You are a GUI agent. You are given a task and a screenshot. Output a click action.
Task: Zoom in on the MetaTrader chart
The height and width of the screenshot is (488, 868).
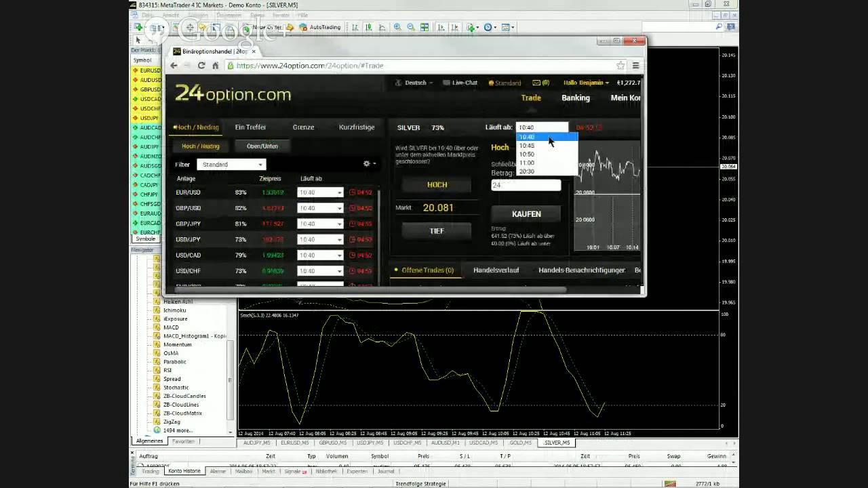click(x=397, y=28)
